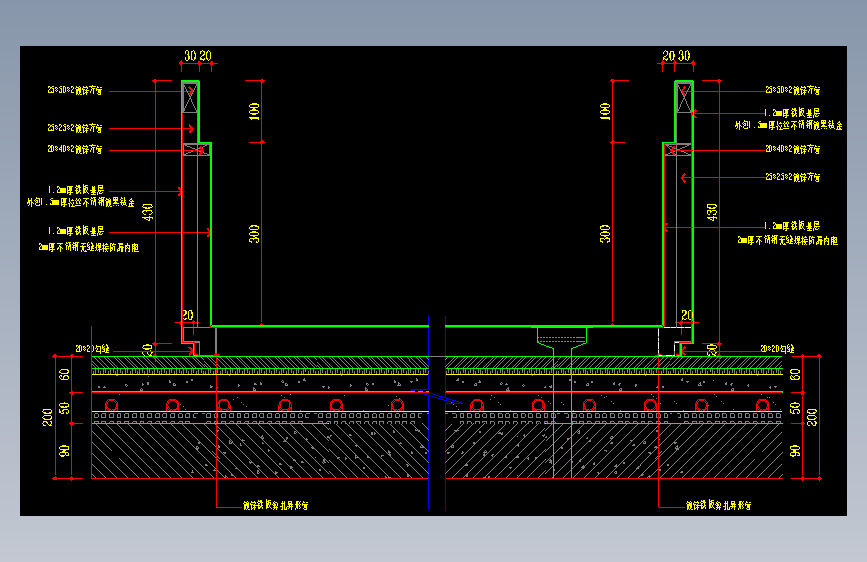Select the "25*50*2" tube label on right wall
The width and height of the screenshot is (867, 562).
792,90
